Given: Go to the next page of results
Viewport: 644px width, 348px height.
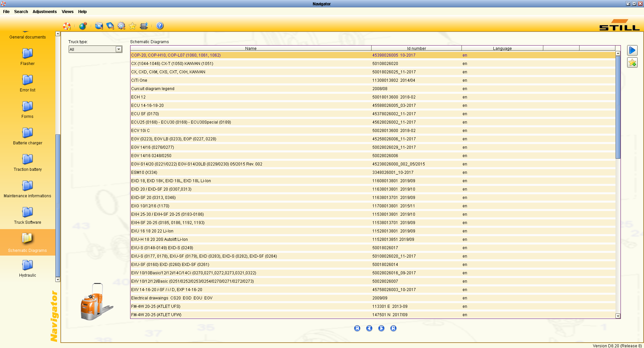Looking at the screenshot, I should point(381,328).
